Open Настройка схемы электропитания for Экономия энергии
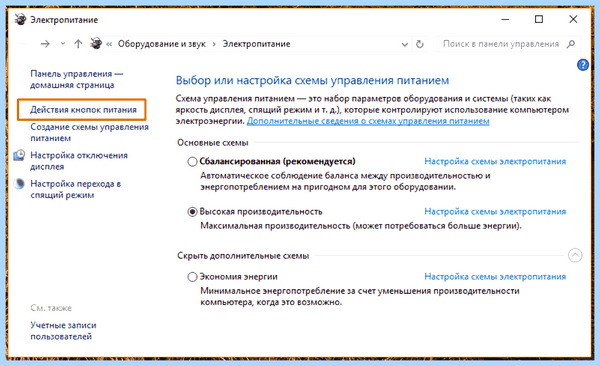Viewport: 600px width, 366px height. click(495, 277)
